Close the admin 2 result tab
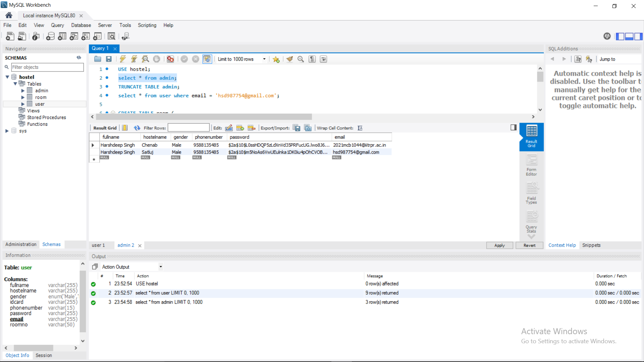The image size is (644, 362). coord(140,246)
